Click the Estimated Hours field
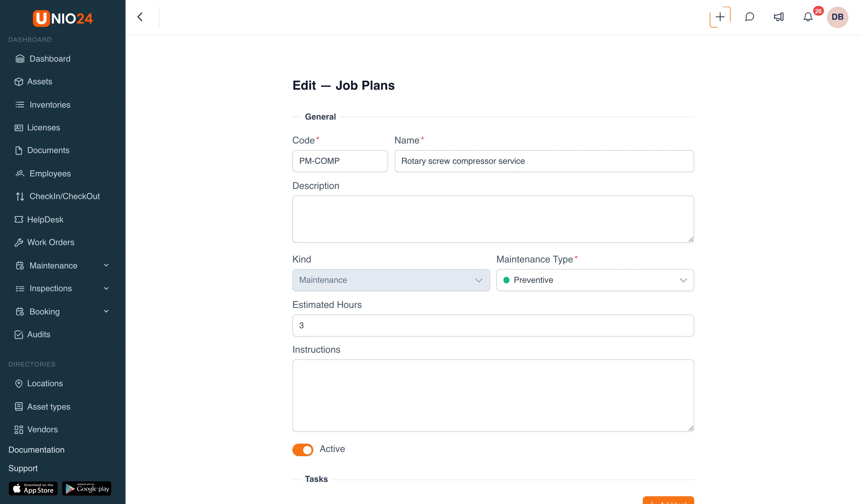 click(493, 325)
